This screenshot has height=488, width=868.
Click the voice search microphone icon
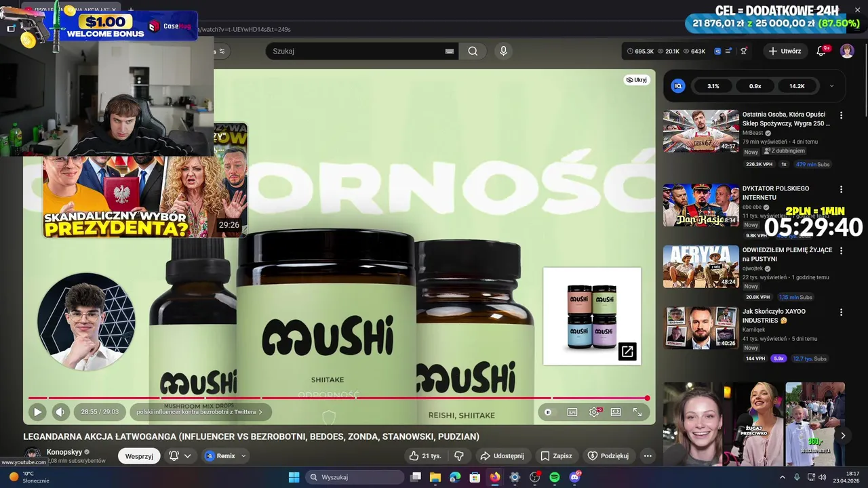tap(503, 51)
